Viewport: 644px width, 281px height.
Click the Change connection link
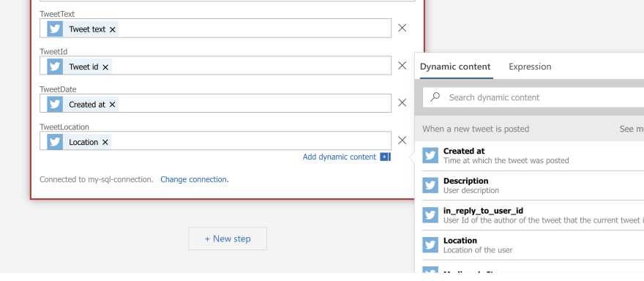195,179
